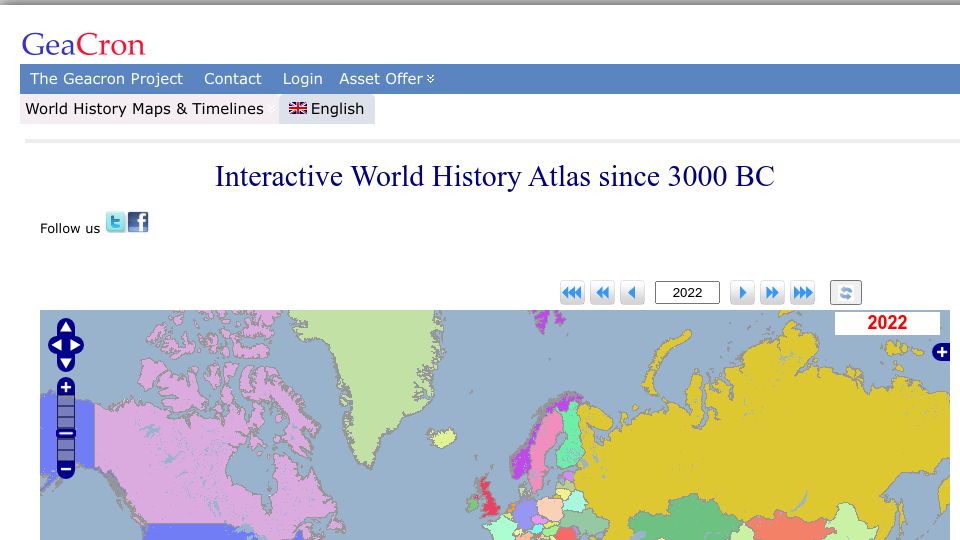Step forward with the double-arrow forward button
The height and width of the screenshot is (540, 960).
click(772, 293)
